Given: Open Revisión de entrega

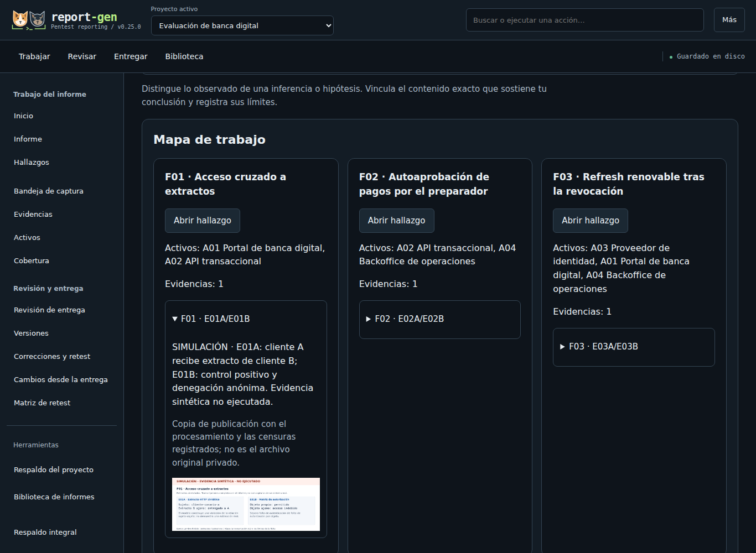Looking at the screenshot, I should 61,310.
